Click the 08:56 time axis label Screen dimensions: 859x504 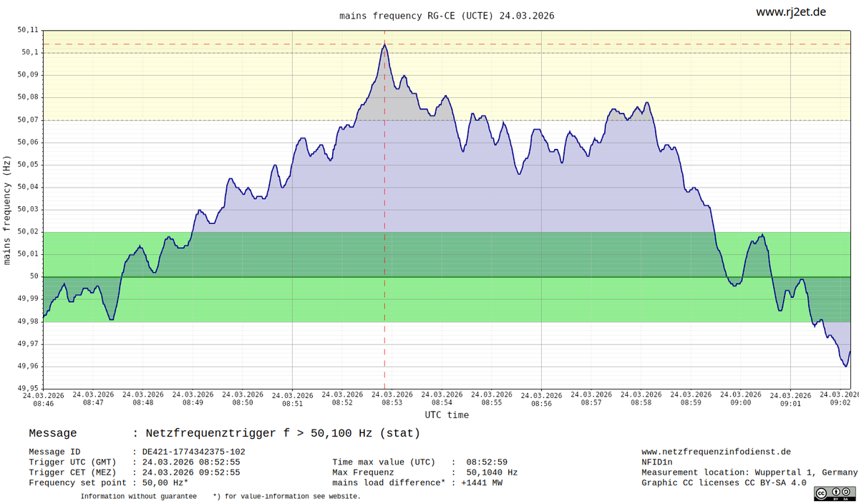[x=541, y=399]
